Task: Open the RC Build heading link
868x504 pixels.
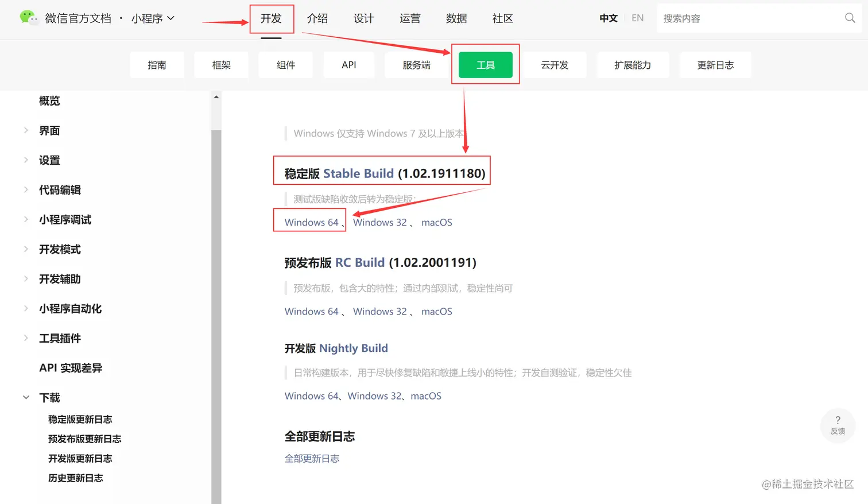Action: coord(360,262)
